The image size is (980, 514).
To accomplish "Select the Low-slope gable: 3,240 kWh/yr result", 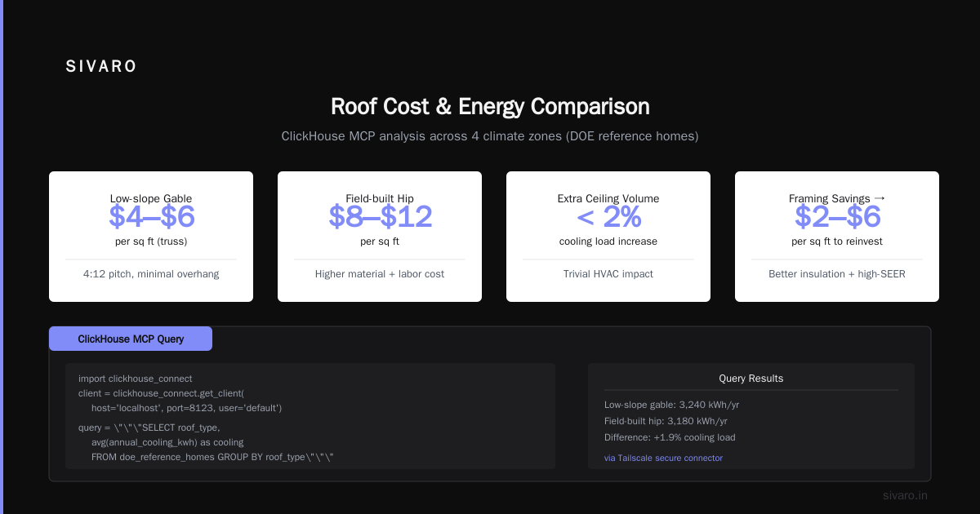I will pos(671,405).
